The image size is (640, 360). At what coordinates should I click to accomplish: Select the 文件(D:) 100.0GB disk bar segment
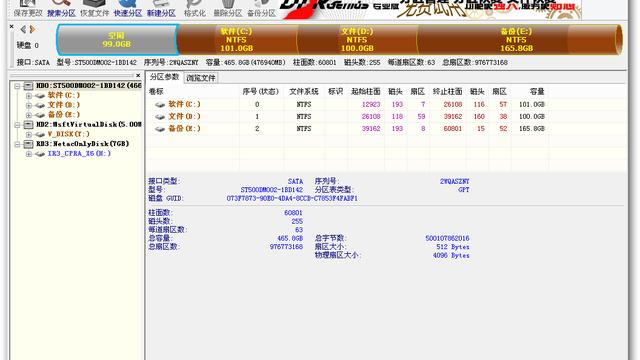coord(357,40)
